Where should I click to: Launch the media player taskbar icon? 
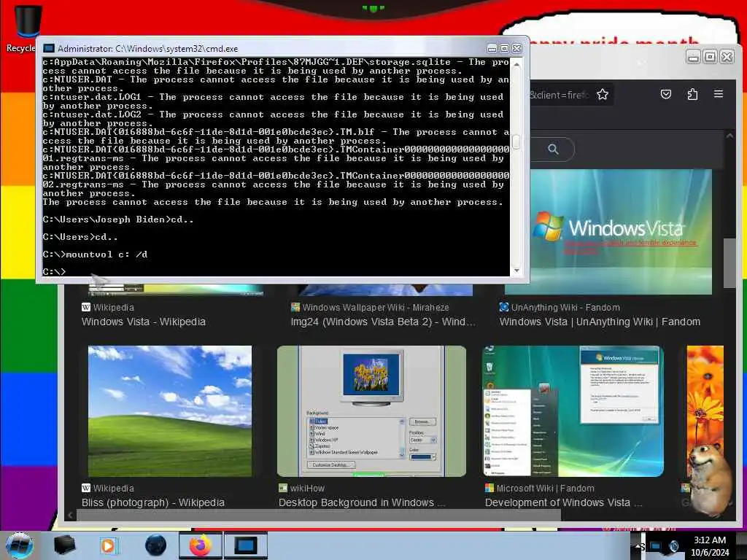108,545
